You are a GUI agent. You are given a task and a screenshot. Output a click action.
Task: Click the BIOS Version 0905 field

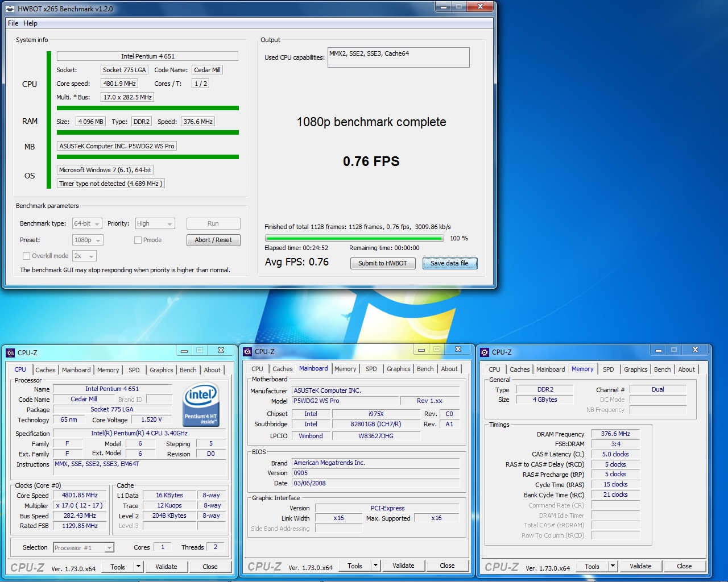click(375, 473)
